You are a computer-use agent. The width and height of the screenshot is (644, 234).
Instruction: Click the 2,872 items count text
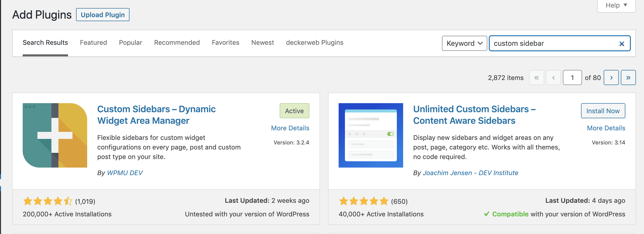[x=506, y=78]
